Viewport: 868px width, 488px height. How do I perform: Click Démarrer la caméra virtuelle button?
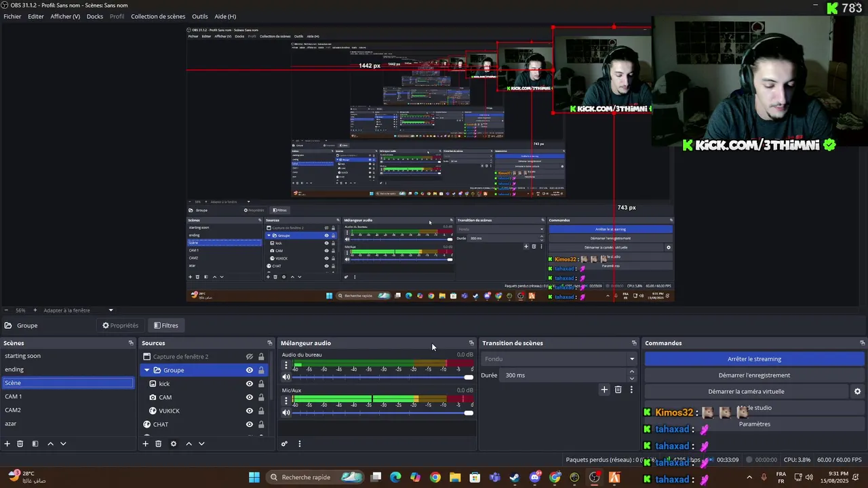tap(746, 391)
